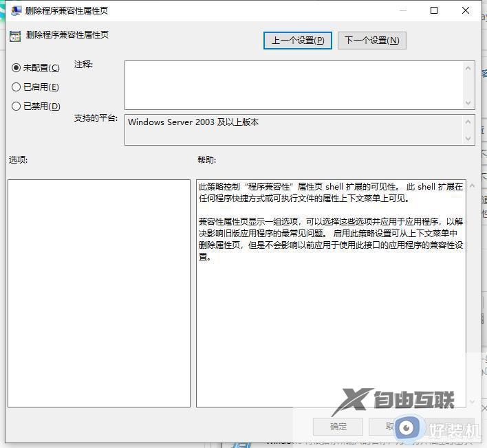This screenshot has width=487, height=448.
Task: Click help panel scroll up arrow
Action: tap(472, 186)
